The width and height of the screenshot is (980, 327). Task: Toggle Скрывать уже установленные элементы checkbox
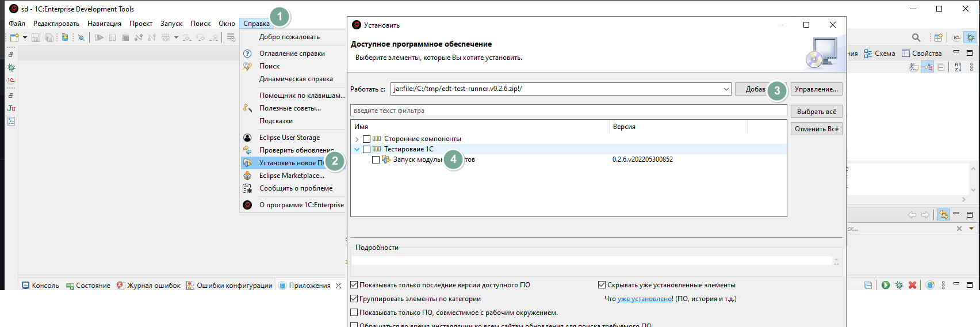602,285
